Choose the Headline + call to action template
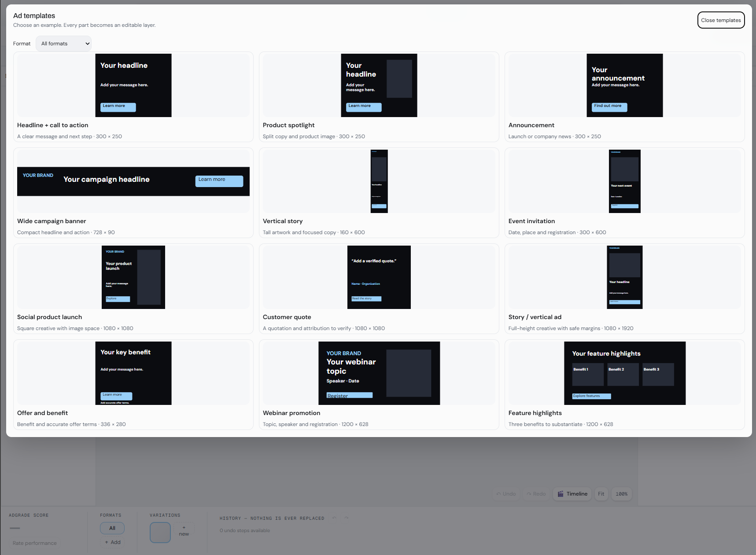Viewport: 756px width, 555px height. coord(133,97)
